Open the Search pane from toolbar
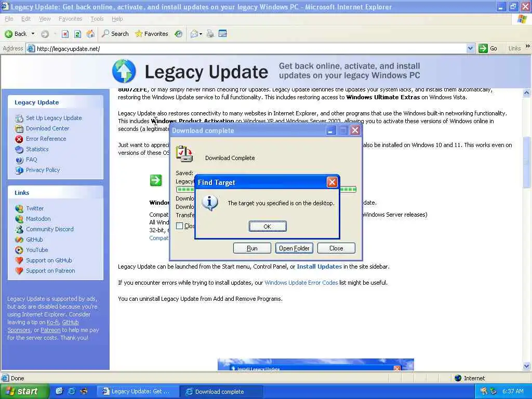The image size is (532, 399). (x=115, y=34)
